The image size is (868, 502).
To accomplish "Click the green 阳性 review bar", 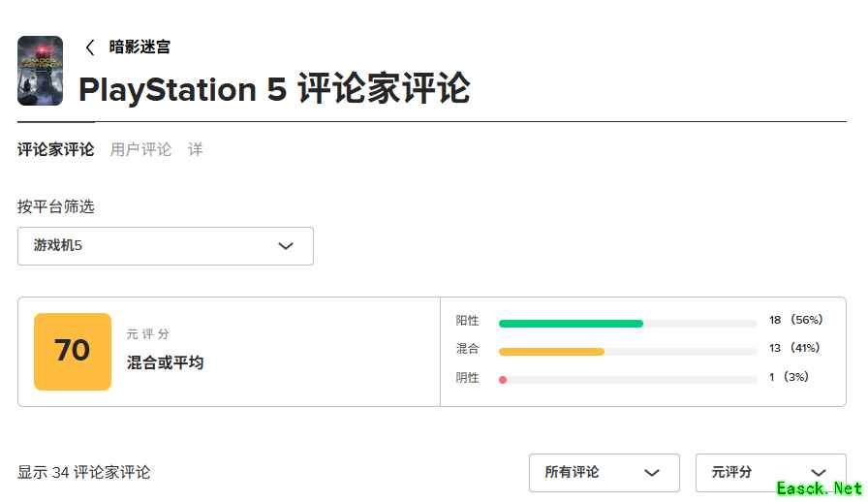I will pyautogui.click(x=571, y=324).
